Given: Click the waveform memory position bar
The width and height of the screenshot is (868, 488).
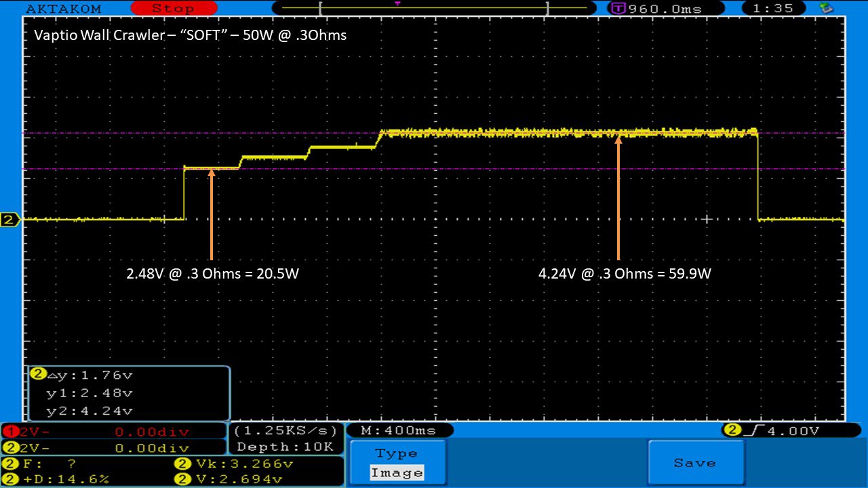Looking at the screenshot, I should 434,9.
